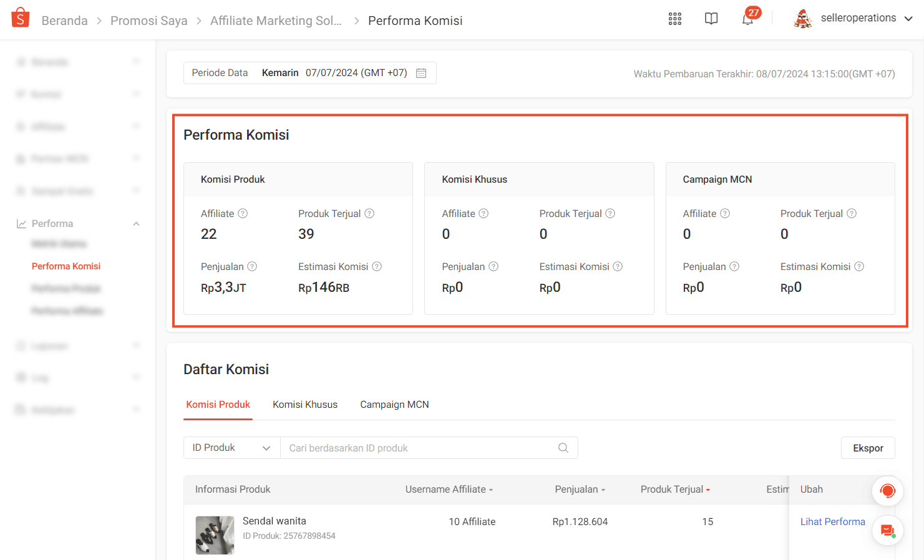Open the notification bell with 27 badge
Image resolution: width=924 pixels, height=560 pixels.
[748, 17]
